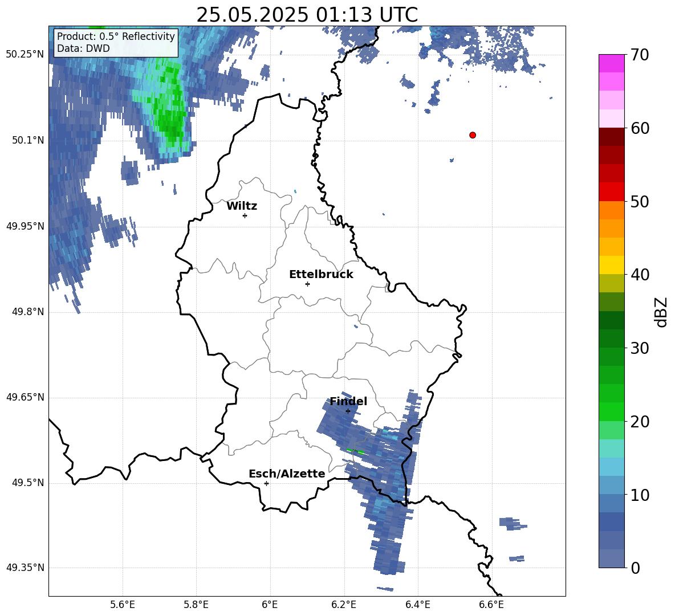Click the 50.1°N latitude label
This screenshot has width=675, height=616.
pos(28,140)
